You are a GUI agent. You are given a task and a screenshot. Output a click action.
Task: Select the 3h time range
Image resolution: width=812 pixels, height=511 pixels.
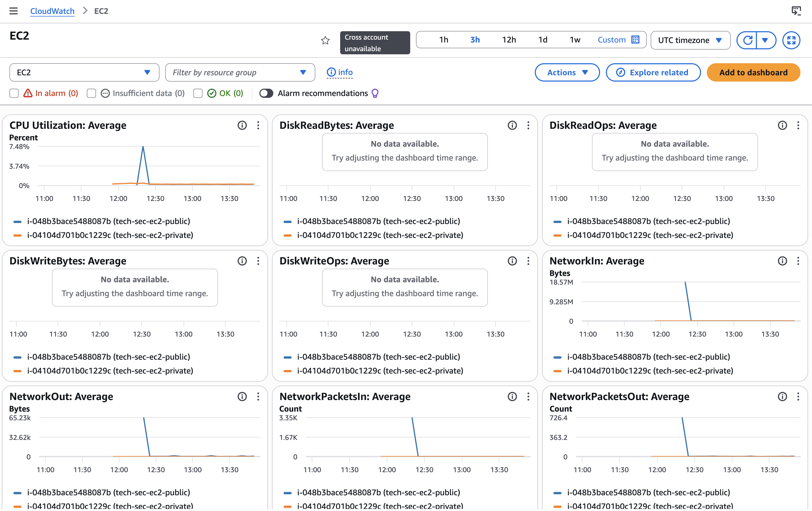coord(475,39)
